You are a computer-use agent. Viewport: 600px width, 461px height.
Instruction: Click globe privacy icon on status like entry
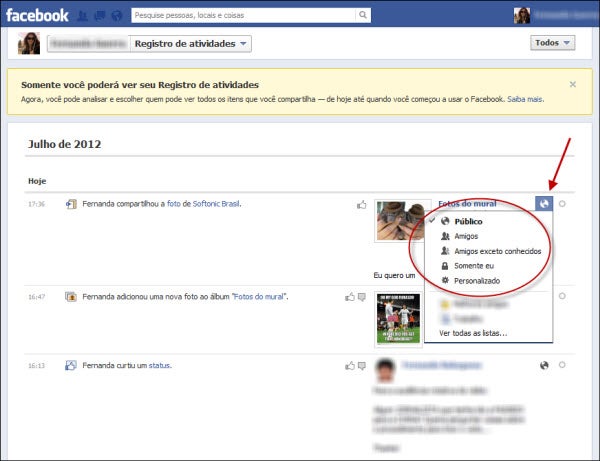[x=544, y=366]
